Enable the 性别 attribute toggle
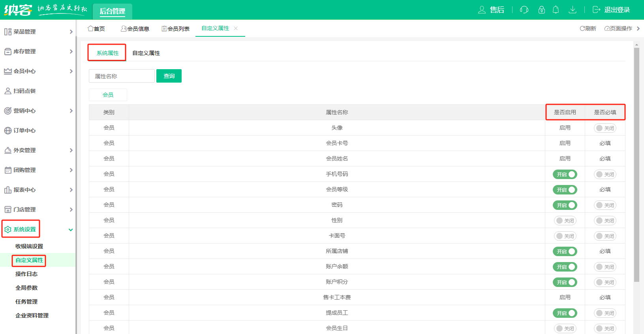This screenshot has height=334, width=644. (x=565, y=221)
